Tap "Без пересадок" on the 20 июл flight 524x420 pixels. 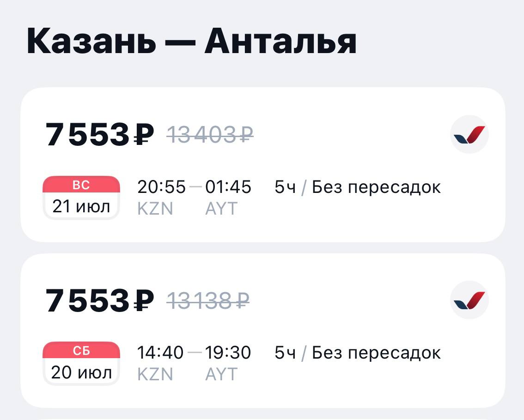376,353
